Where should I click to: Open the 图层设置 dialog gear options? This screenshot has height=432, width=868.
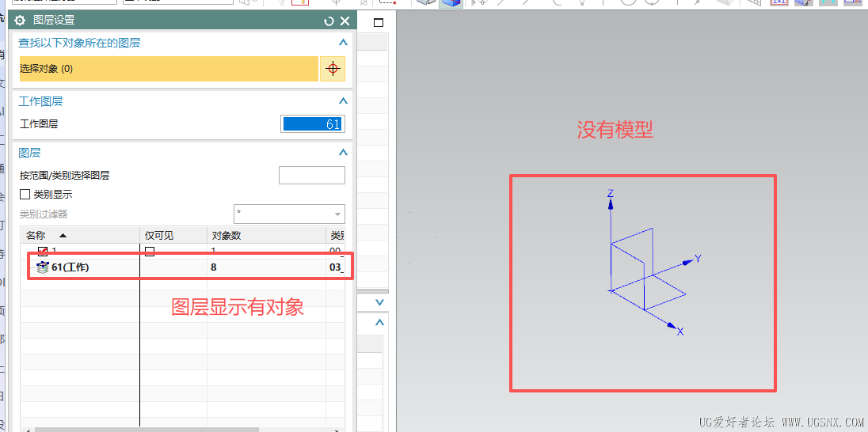pos(20,21)
